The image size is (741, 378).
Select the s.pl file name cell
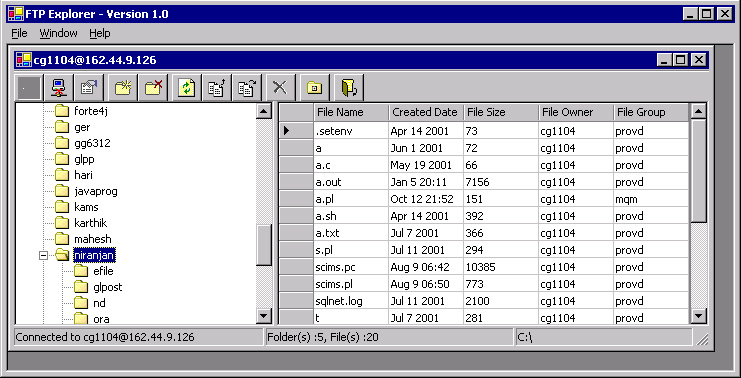point(351,250)
